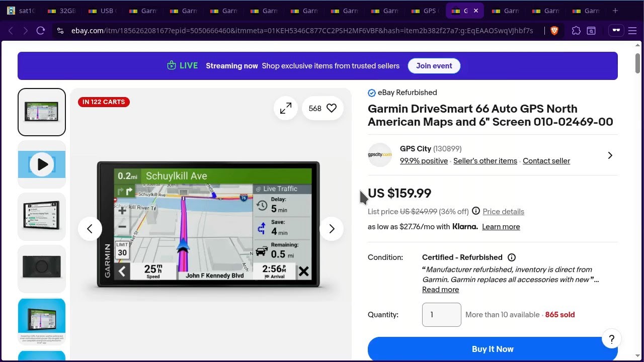Click the Certified - Refurbished info icon
This screenshot has height=362, width=644.
coord(512,257)
